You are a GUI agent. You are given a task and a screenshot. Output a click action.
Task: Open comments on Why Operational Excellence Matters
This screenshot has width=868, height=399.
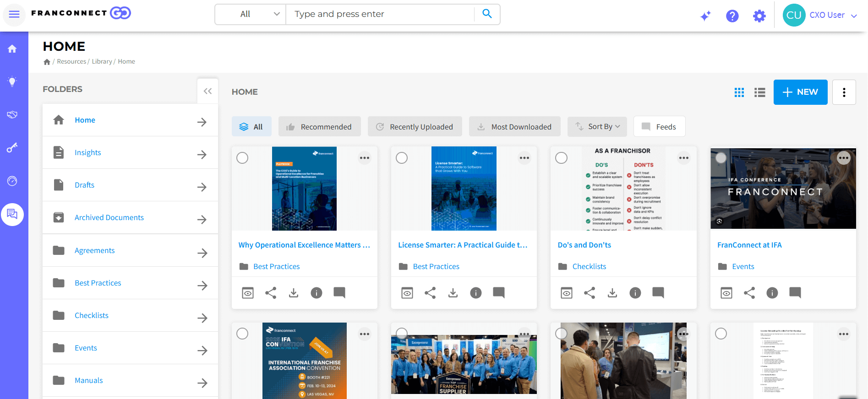coord(339,293)
